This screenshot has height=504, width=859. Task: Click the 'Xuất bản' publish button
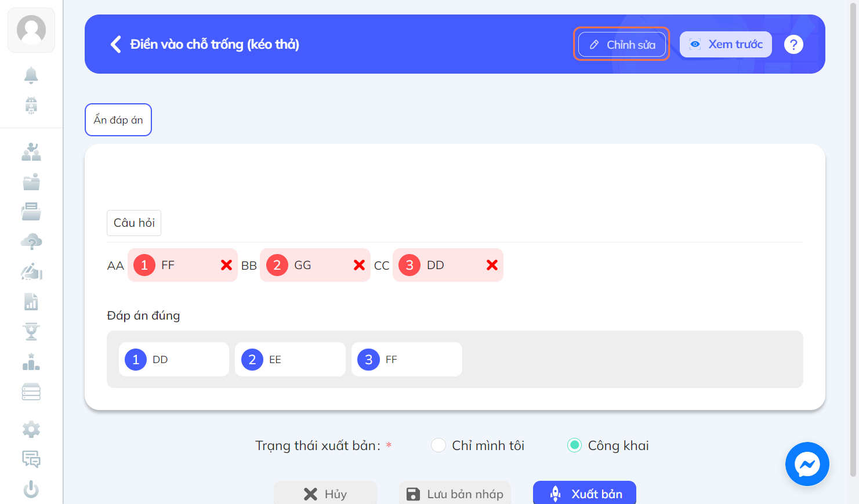coord(585,494)
